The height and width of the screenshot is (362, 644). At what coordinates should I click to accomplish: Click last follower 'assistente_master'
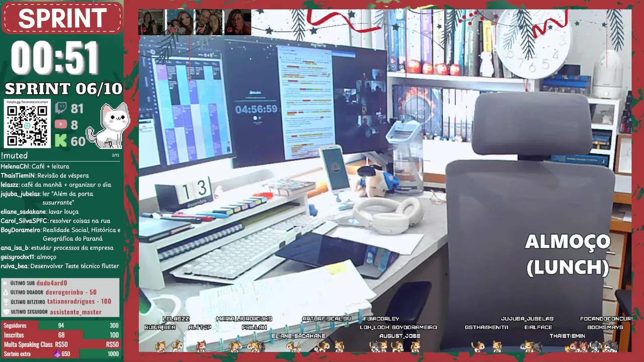pyautogui.click(x=75, y=312)
